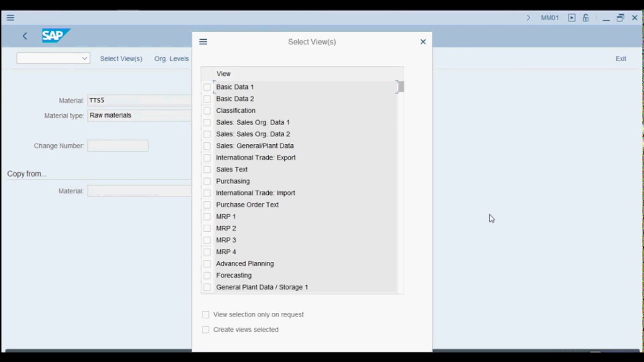Click the View column header
The width and height of the screenshot is (644, 362).
click(223, 73)
